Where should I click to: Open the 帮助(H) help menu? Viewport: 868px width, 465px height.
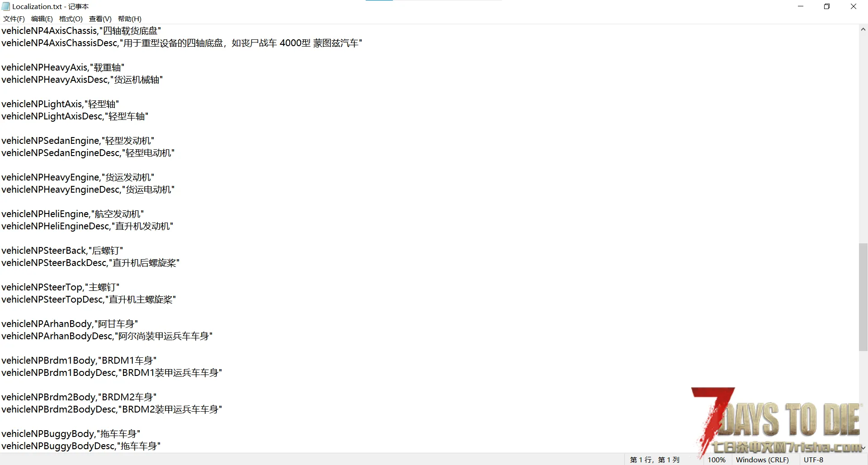tap(129, 19)
